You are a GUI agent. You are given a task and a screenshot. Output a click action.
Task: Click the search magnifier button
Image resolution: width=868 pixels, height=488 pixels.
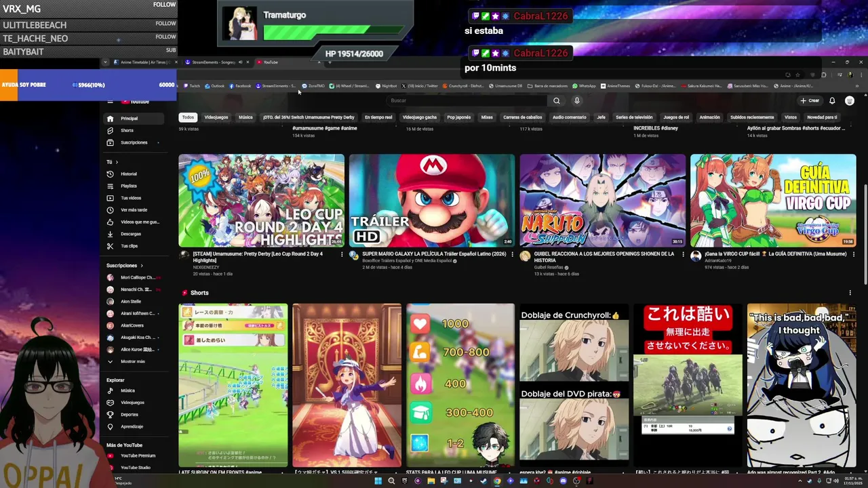tap(556, 100)
